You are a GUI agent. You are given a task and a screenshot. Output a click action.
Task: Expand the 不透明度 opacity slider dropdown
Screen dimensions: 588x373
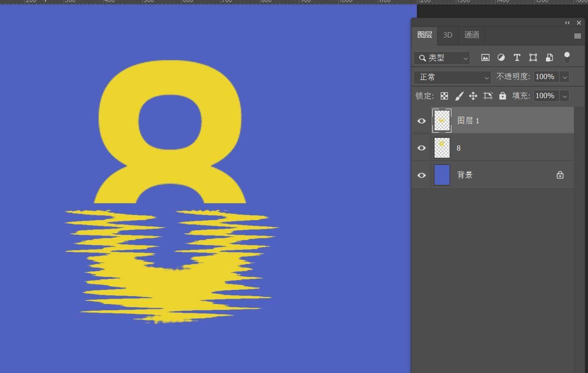pyautogui.click(x=565, y=77)
